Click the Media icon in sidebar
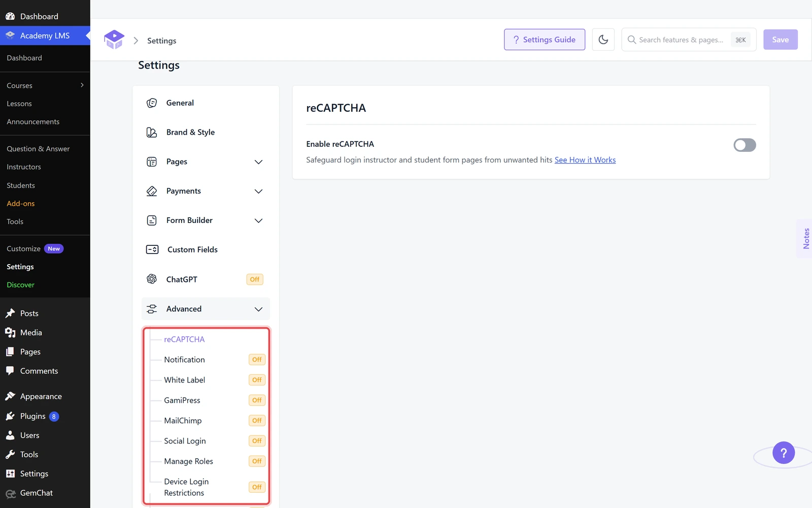This screenshot has height=508, width=812. (10, 332)
